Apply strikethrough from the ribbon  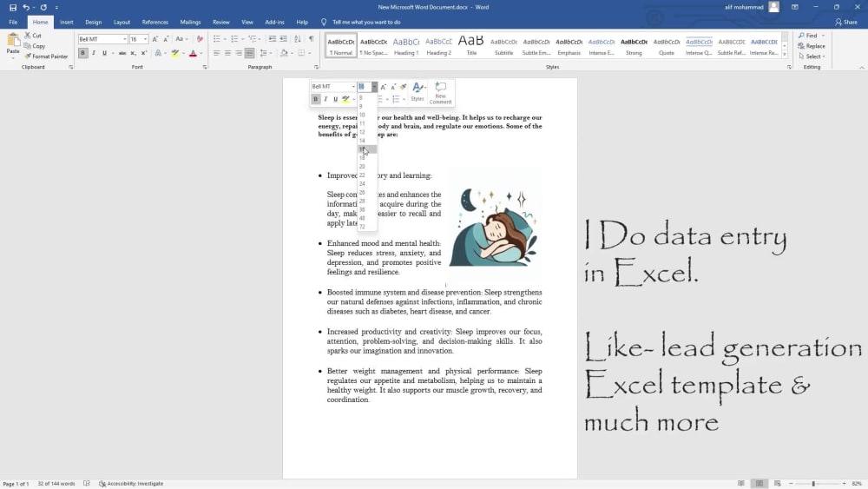tap(122, 53)
